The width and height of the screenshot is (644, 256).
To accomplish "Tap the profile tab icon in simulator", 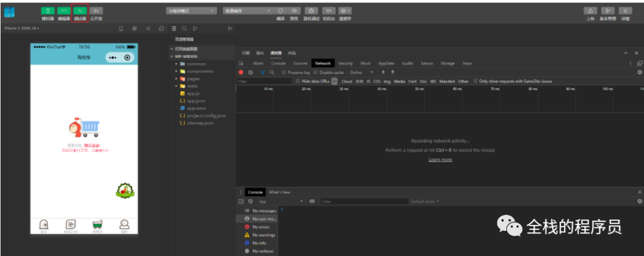I will tap(124, 226).
